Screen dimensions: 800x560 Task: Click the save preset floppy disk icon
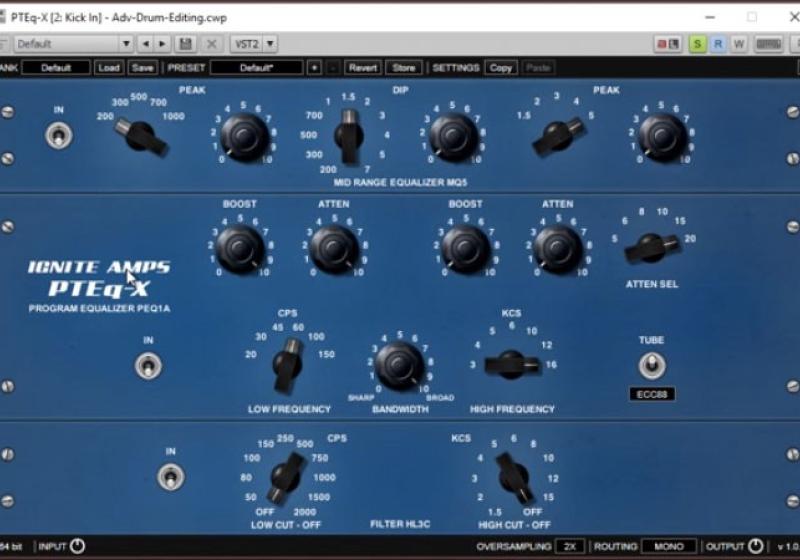tap(185, 44)
